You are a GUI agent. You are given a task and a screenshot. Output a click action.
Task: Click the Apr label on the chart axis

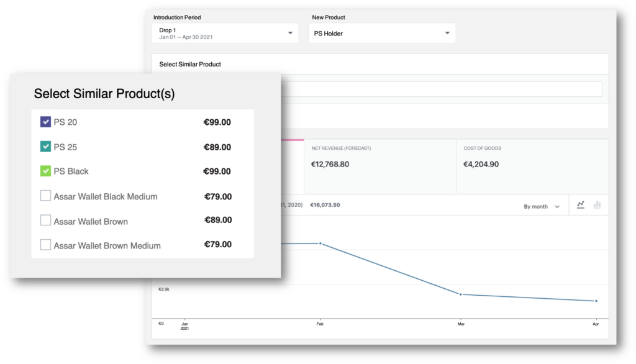[596, 324]
